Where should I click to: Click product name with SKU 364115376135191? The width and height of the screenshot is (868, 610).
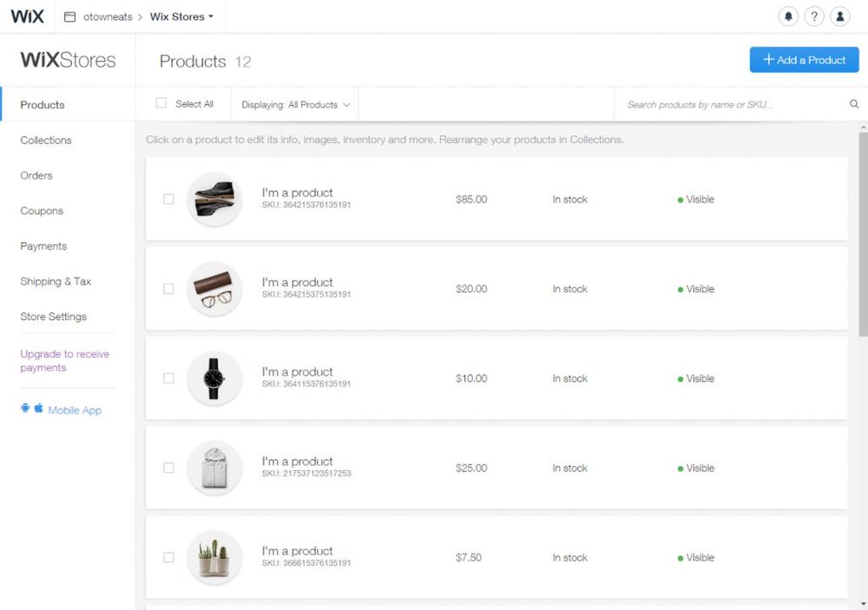tap(297, 372)
